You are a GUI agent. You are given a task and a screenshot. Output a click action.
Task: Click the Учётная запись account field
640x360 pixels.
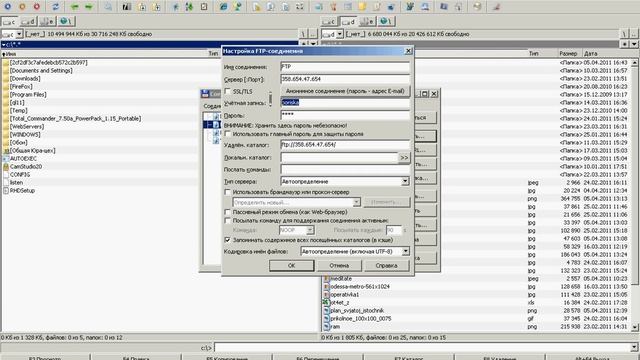tap(345, 103)
